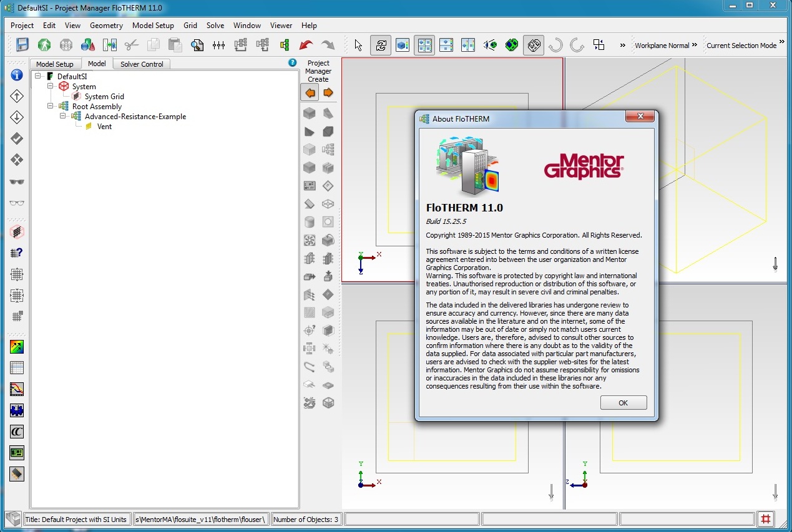Switch to the Solver Control tab
The width and height of the screenshot is (792, 532).
(142, 64)
